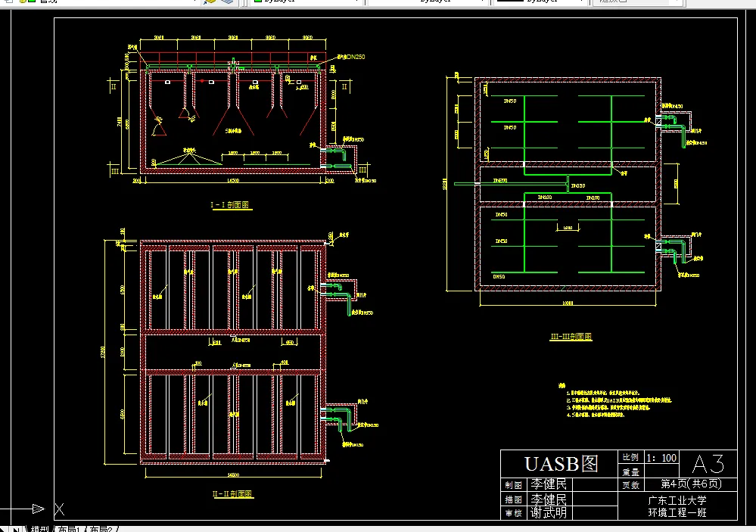Click the 14500 dimension under the II-II section
The height and width of the screenshot is (532, 756).
click(233, 475)
